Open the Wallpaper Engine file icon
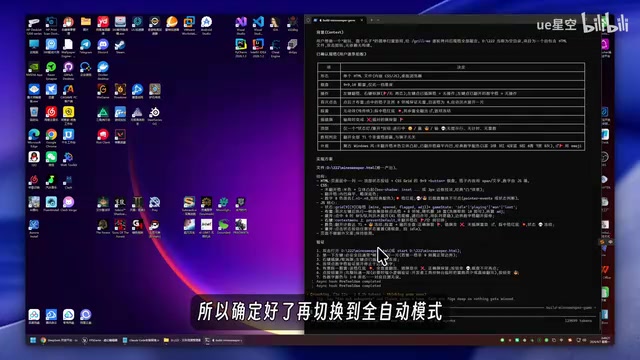 point(68,48)
